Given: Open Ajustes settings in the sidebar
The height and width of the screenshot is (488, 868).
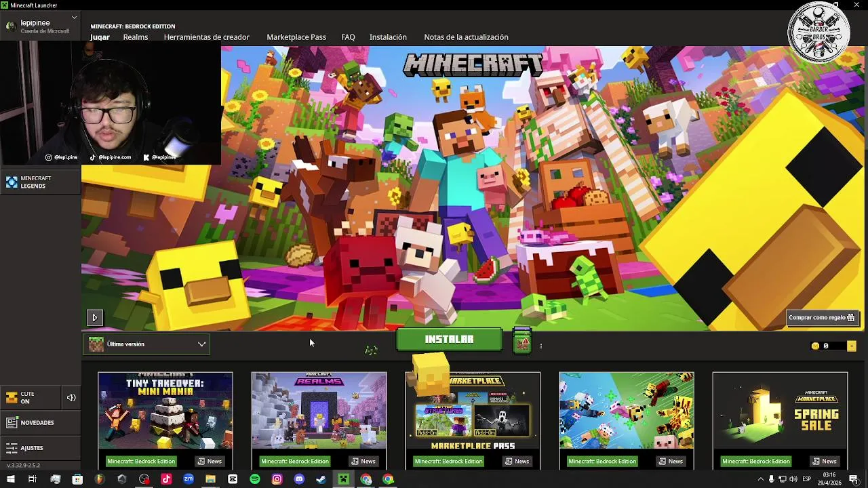Looking at the screenshot, I should tap(40, 448).
